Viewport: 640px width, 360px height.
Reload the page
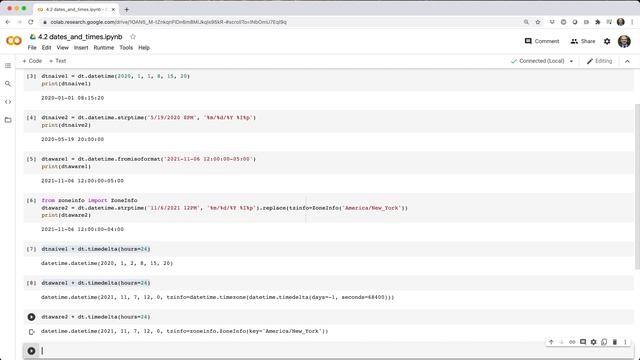pyautogui.click(x=31, y=22)
